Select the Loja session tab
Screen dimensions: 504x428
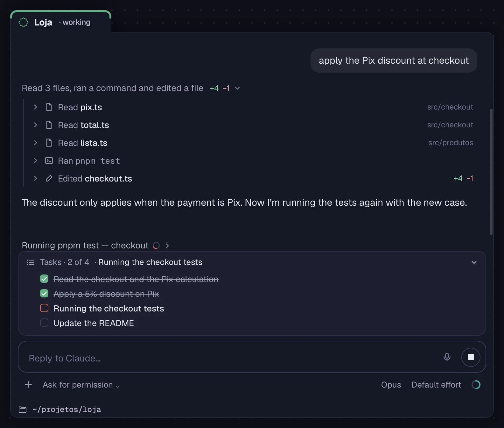61,22
